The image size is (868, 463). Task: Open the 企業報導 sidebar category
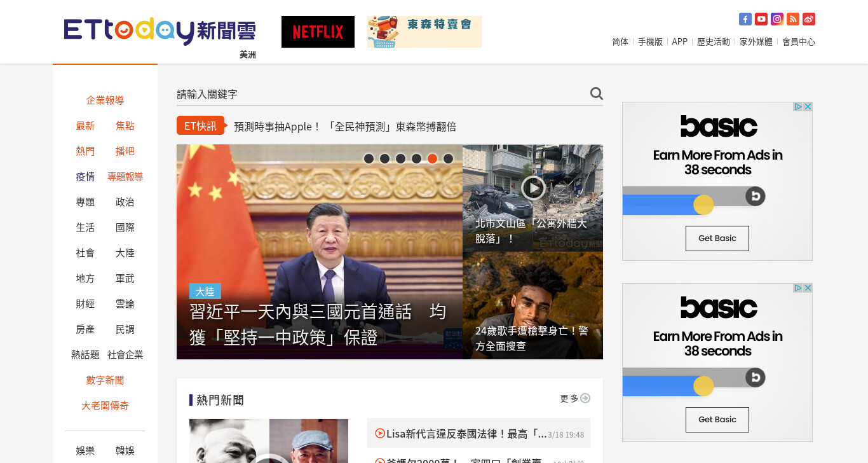point(105,100)
